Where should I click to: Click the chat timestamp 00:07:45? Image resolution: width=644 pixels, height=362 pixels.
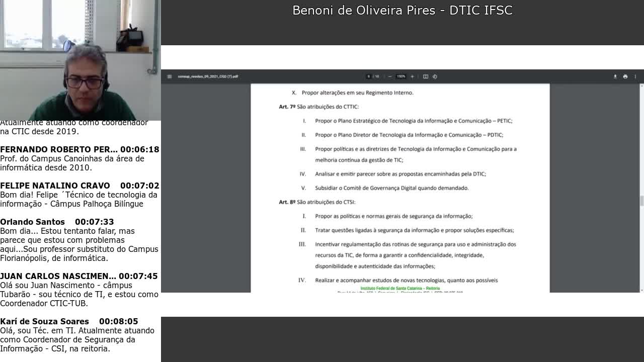(x=138, y=276)
